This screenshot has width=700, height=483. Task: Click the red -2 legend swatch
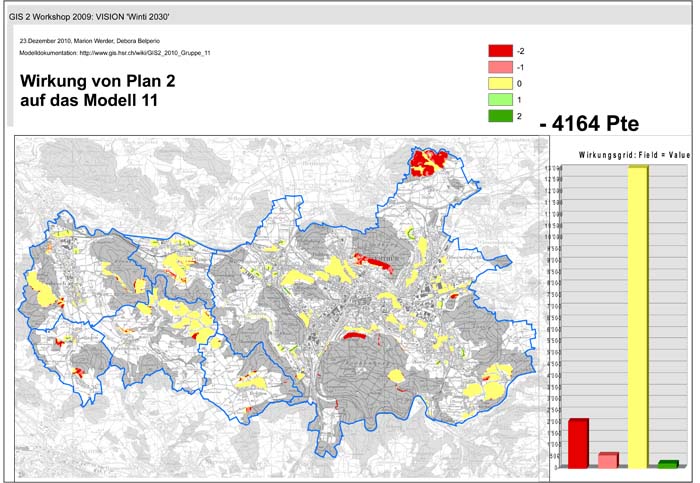(500, 50)
